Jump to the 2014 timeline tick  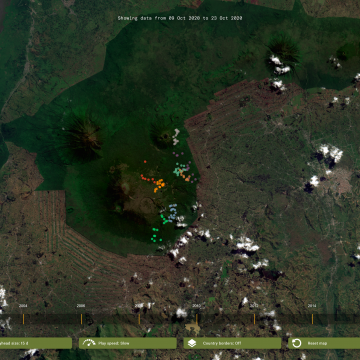tap(312, 319)
